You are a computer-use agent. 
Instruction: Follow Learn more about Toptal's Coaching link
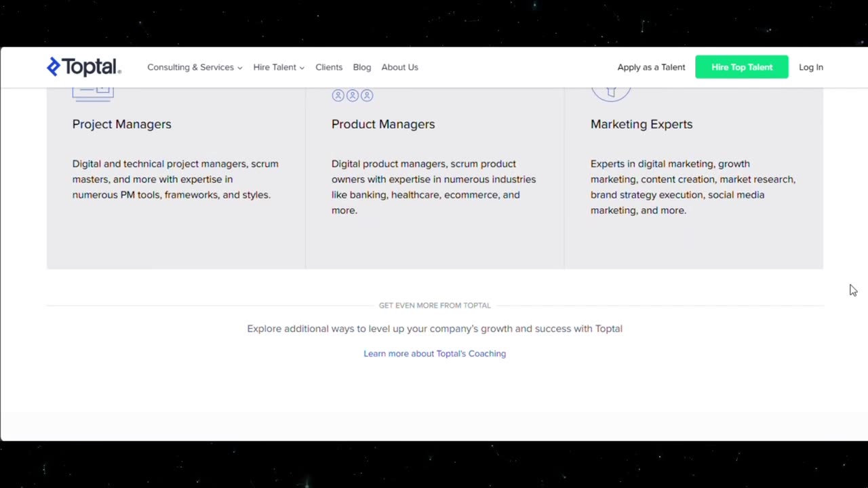pos(435,353)
